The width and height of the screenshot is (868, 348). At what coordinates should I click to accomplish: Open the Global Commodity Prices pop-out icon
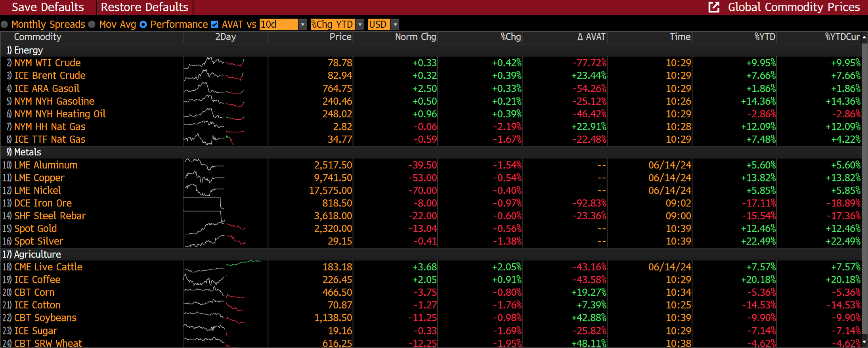tap(713, 7)
